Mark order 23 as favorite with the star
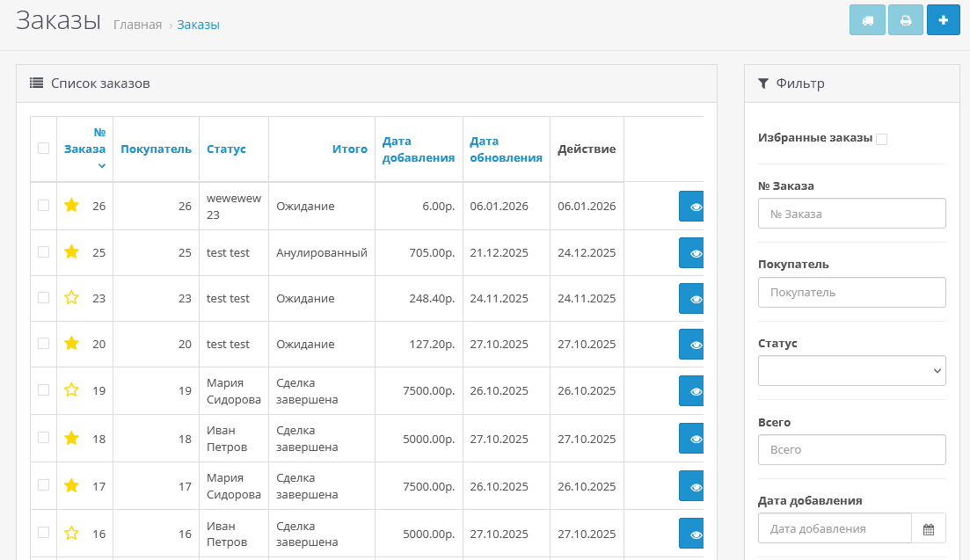The height and width of the screenshot is (560, 970). coord(72,298)
